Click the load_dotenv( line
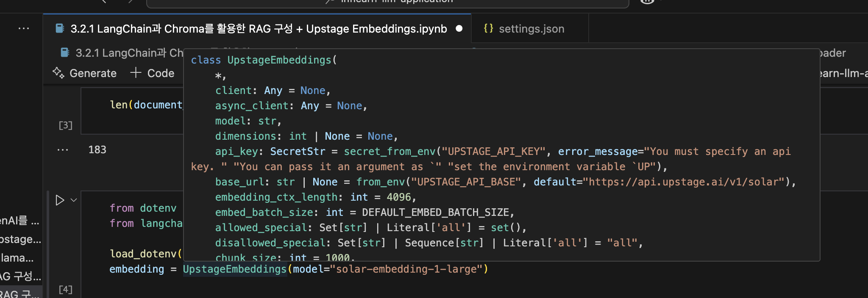 point(146,254)
